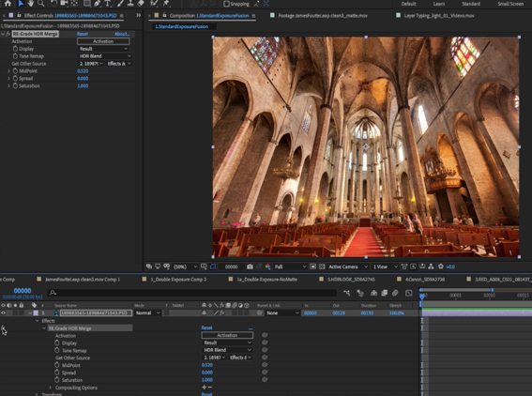
Task: Select the Brush tool
Action: pyautogui.click(x=120, y=4)
